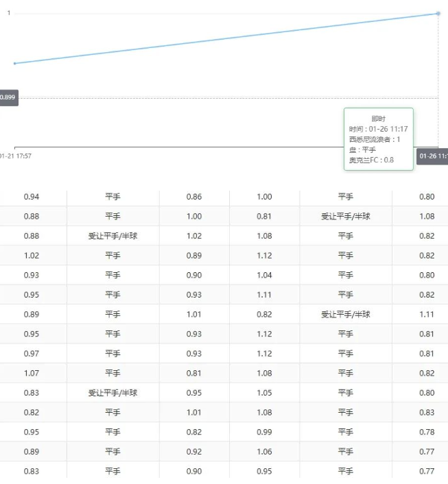Image resolution: width=448 pixels, height=484 pixels.
Task: Select the 1.06 odds cell
Action: tap(264, 452)
